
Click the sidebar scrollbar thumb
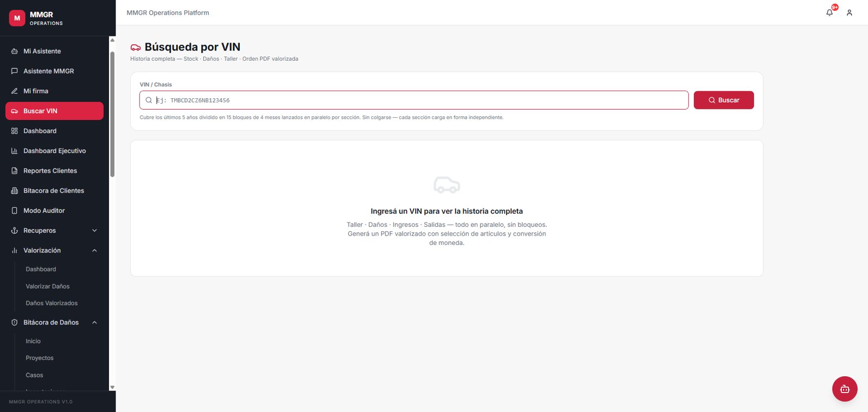click(x=112, y=114)
